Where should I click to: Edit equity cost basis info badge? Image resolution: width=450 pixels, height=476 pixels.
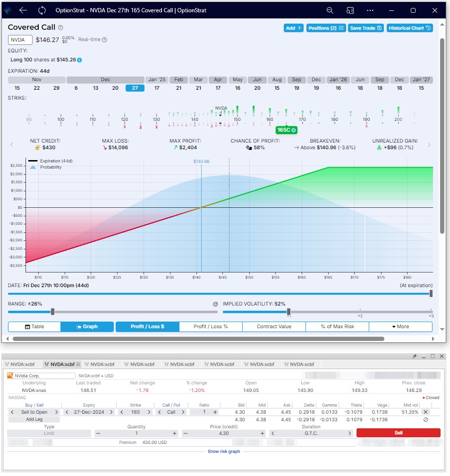(79, 60)
